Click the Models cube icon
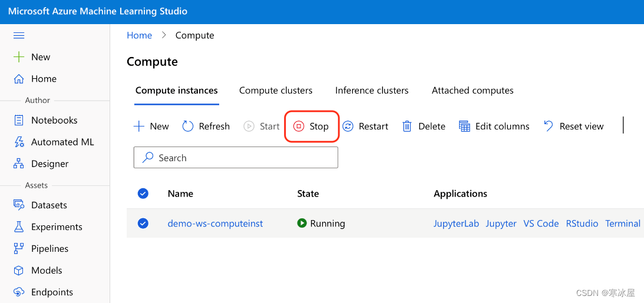Viewport: 644px width, 303px height. (x=19, y=270)
